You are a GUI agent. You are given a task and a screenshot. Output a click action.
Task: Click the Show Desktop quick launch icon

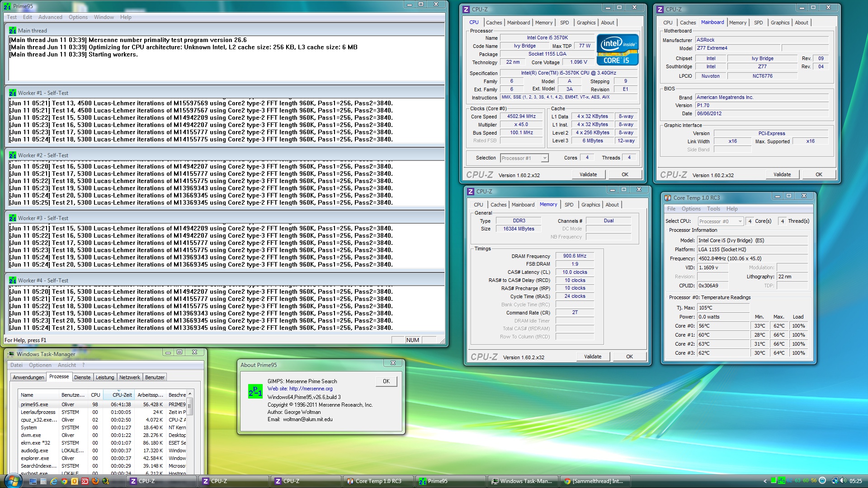click(33, 481)
